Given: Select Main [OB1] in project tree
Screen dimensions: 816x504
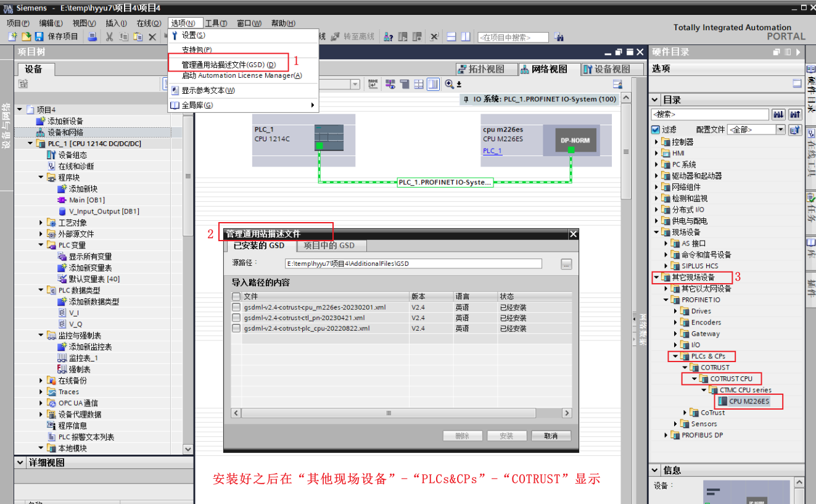Looking at the screenshot, I should (86, 200).
